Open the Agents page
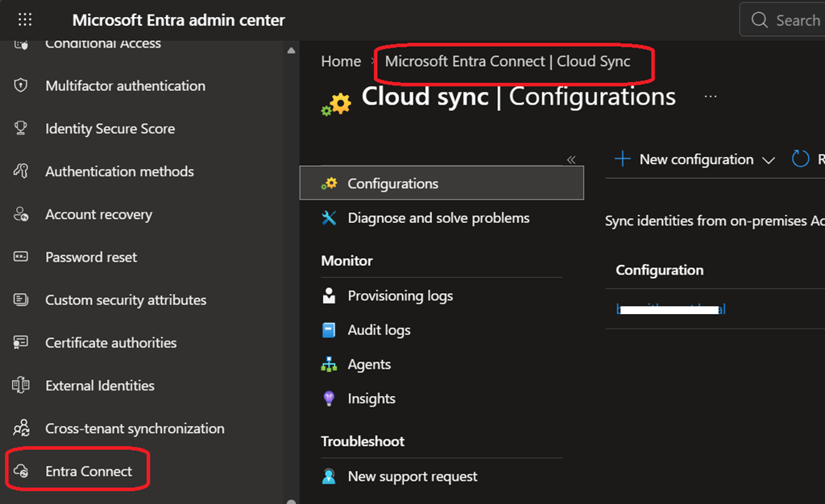This screenshot has width=825, height=504. coord(369,364)
